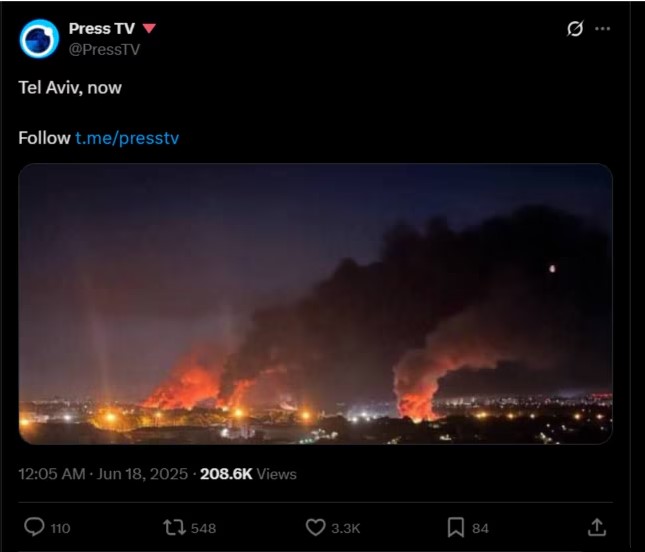
Task: Click the 110 replies count
Action: click(60, 528)
